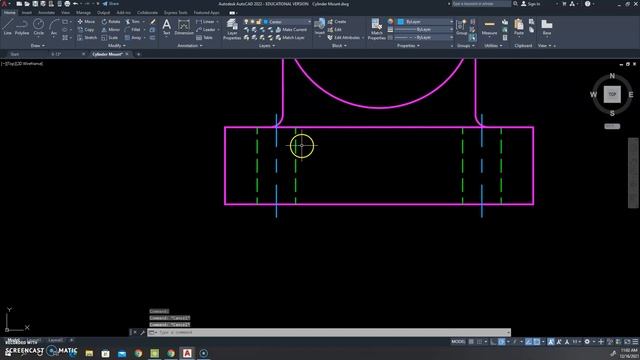Select the Cylinder Mount drawing file tab
640x360 pixels.
(x=107, y=54)
